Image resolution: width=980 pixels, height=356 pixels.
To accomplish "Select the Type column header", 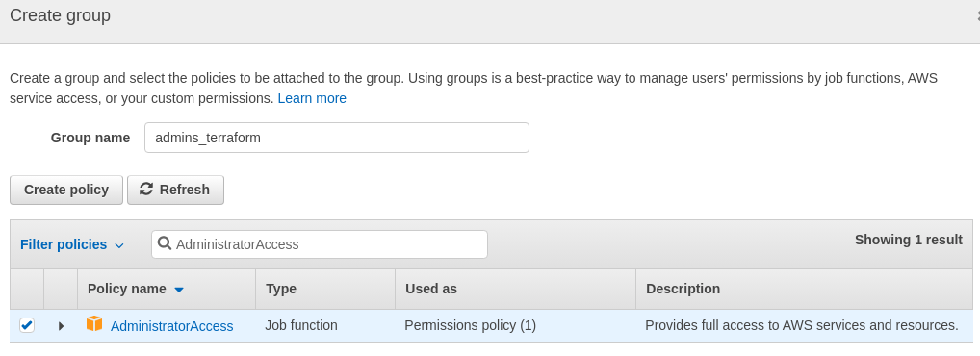I will (x=281, y=289).
